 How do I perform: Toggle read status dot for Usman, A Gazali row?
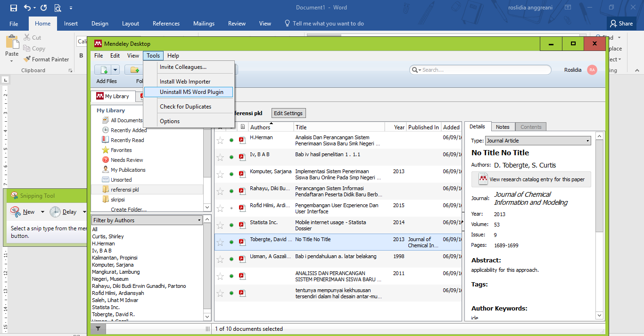coord(231,259)
